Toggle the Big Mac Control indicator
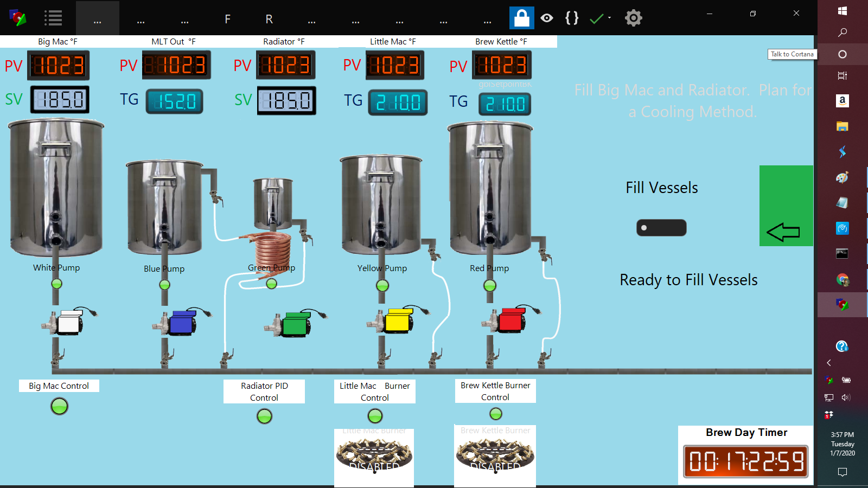The image size is (868, 488). (60, 406)
